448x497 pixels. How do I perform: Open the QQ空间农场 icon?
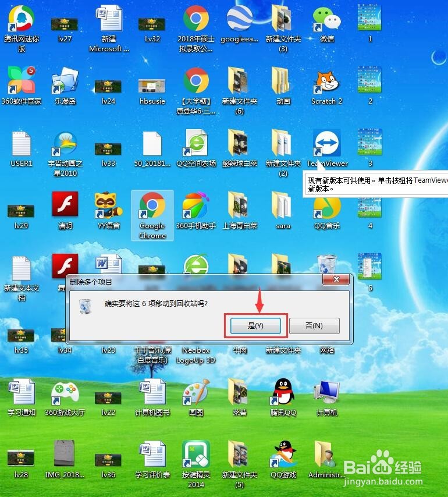[196, 143]
